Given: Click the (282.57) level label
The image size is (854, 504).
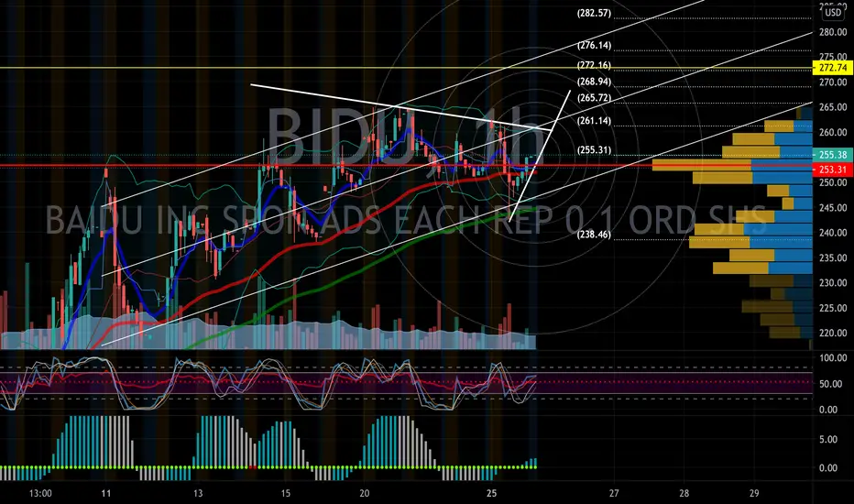Looking at the screenshot, I should tap(594, 13).
